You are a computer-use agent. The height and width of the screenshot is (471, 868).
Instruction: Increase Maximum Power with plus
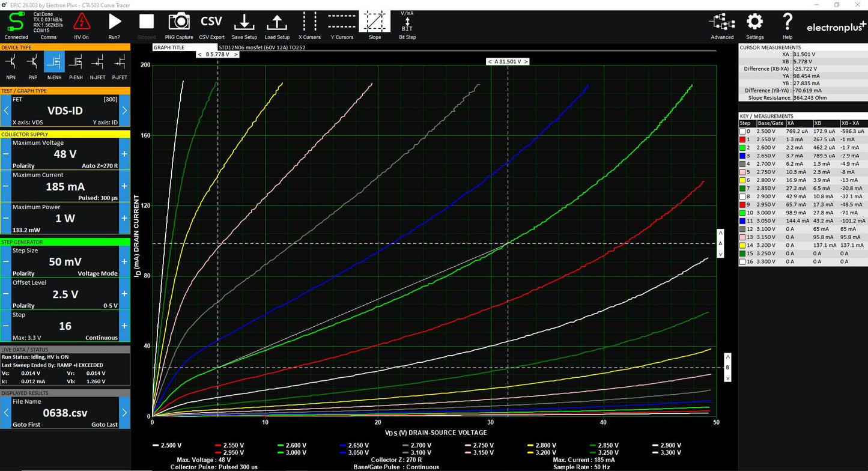124,219
